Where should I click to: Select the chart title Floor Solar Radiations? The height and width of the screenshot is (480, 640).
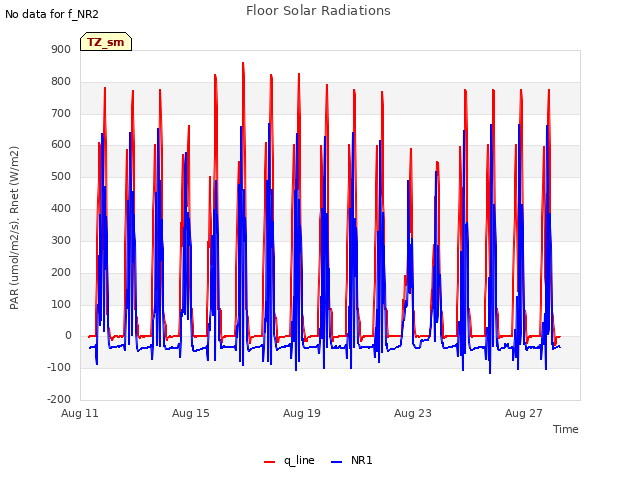pyautogui.click(x=318, y=11)
